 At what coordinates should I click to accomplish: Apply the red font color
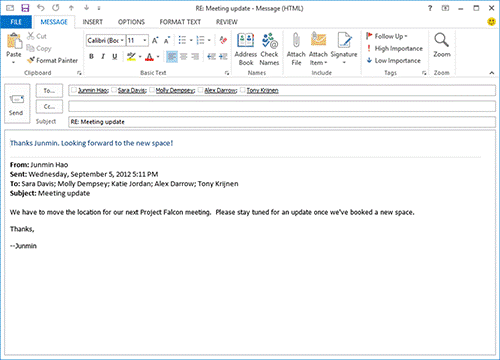coord(150,57)
